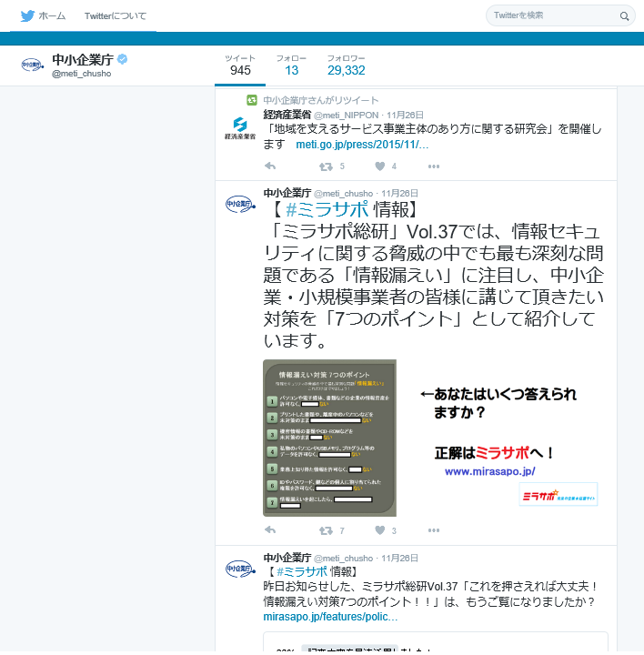Open more options on 経済産業省 tweet
The height and width of the screenshot is (655, 644).
pyautogui.click(x=434, y=166)
